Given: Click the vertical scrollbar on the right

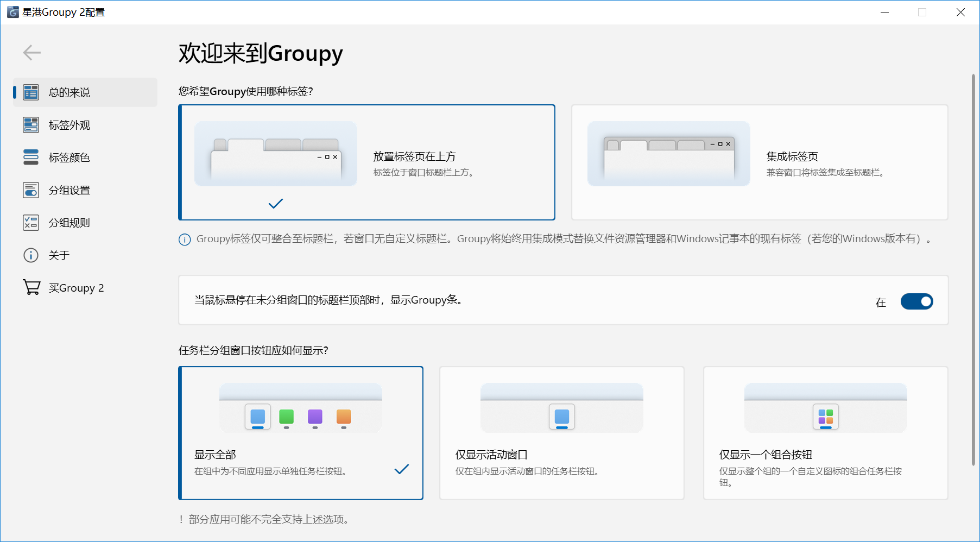Looking at the screenshot, I should click(973, 270).
